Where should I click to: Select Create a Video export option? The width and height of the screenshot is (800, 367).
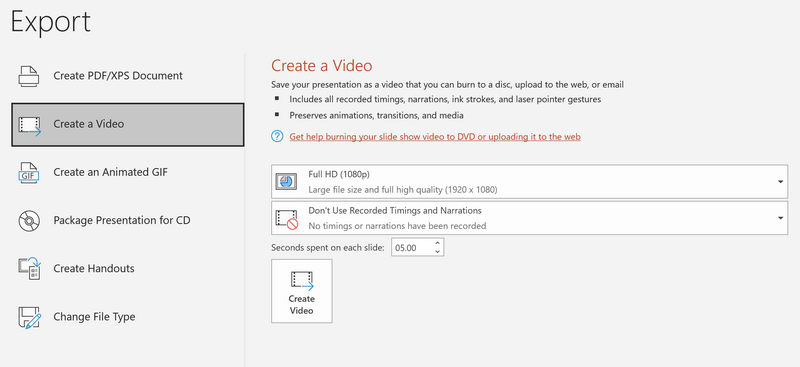click(128, 125)
